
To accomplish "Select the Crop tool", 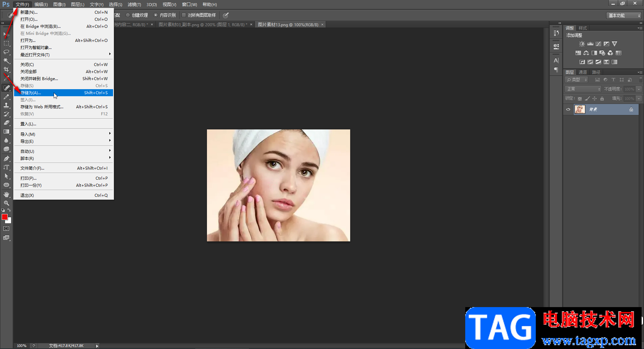I will [6, 69].
